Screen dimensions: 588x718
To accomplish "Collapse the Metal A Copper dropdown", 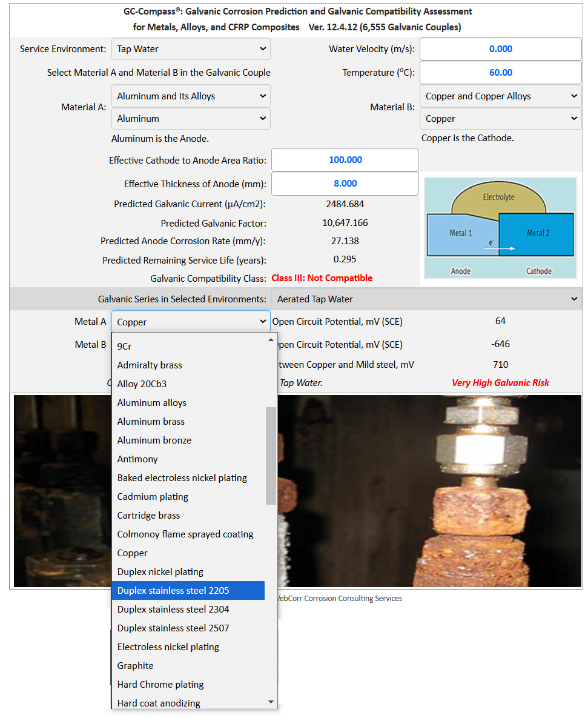I will tap(191, 322).
